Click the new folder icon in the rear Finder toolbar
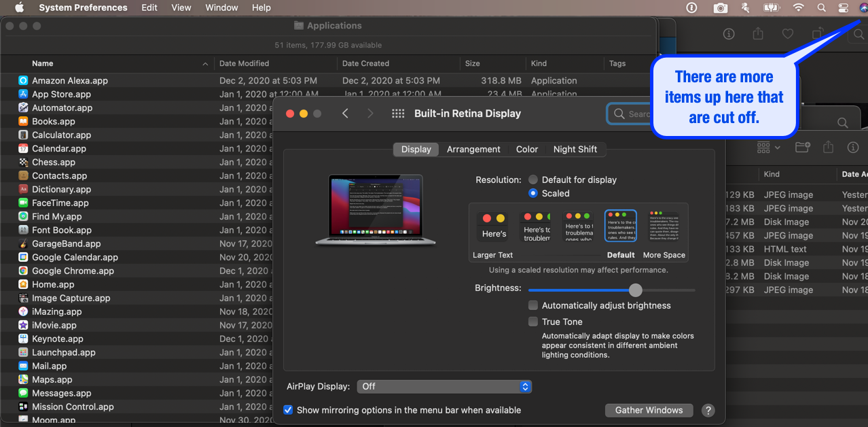 (x=803, y=147)
